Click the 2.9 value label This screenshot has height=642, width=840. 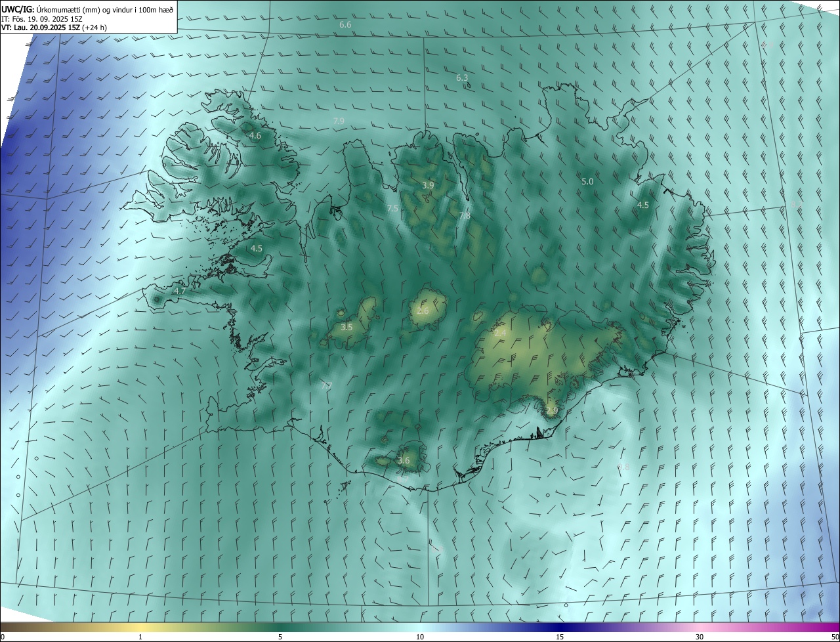click(x=552, y=410)
